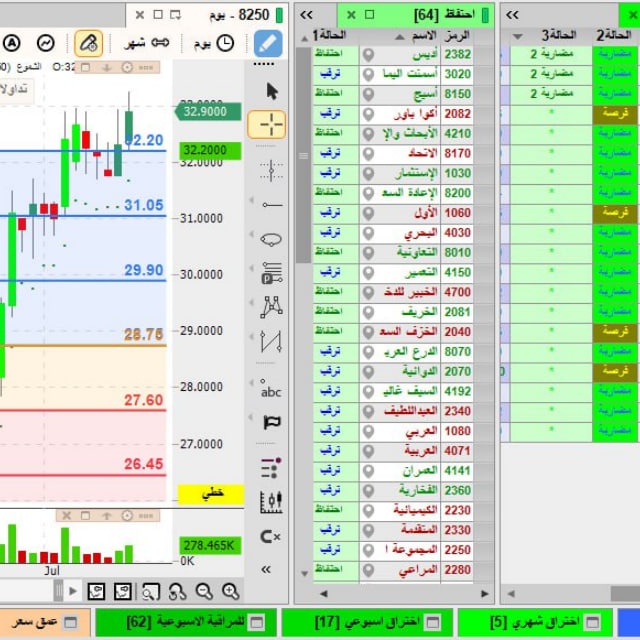The image size is (640, 640).
Task: Expand the ellipse tool options triangle
Action: pyautogui.click(x=251, y=234)
